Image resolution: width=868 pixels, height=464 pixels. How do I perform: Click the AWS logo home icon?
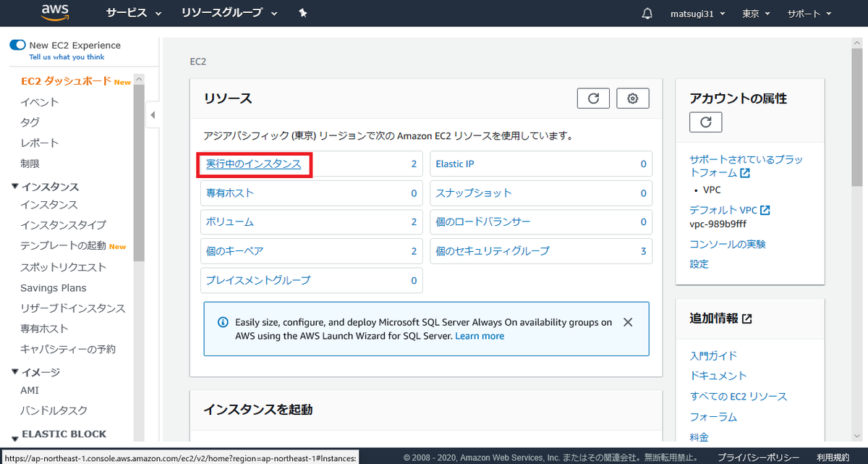click(55, 13)
